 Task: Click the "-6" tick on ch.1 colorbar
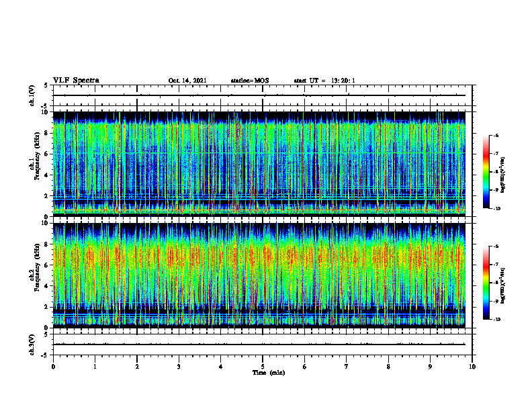[496, 135]
